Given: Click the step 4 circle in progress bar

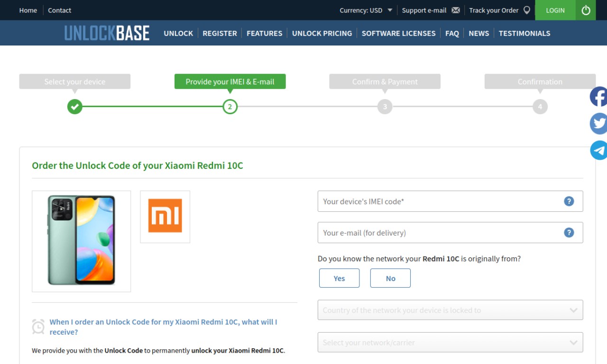Looking at the screenshot, I should [x=540, y=107].
